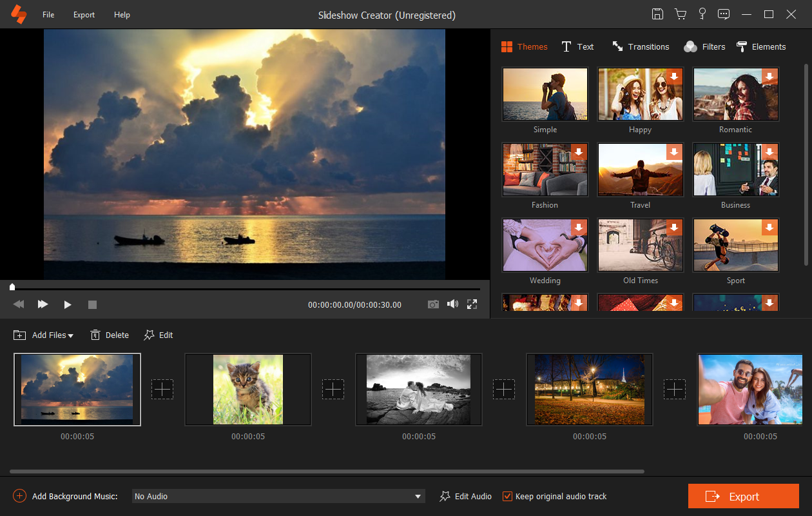Open the Export menu in the menu bar
This screenshot has width=812, height=516.
pos(84,14)
